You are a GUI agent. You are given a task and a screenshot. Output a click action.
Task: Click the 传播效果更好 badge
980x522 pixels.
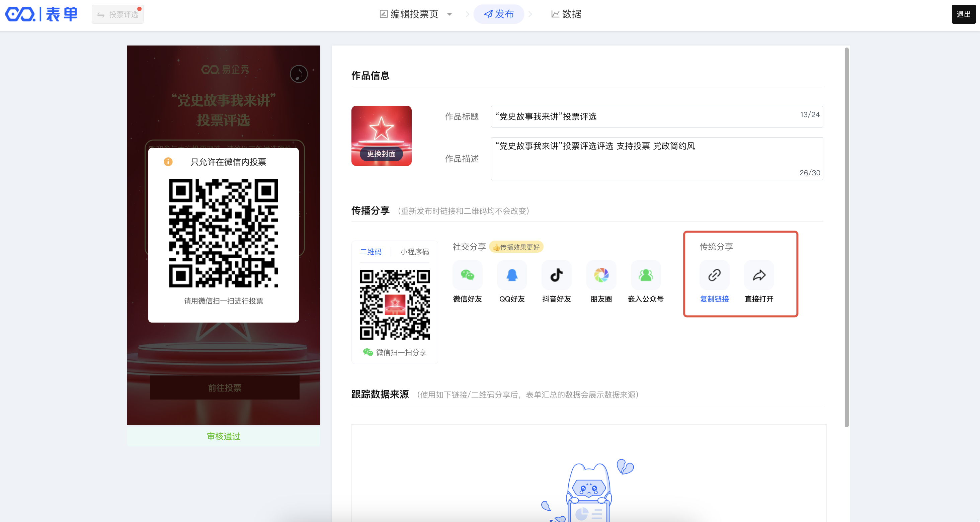click(516, 247)
